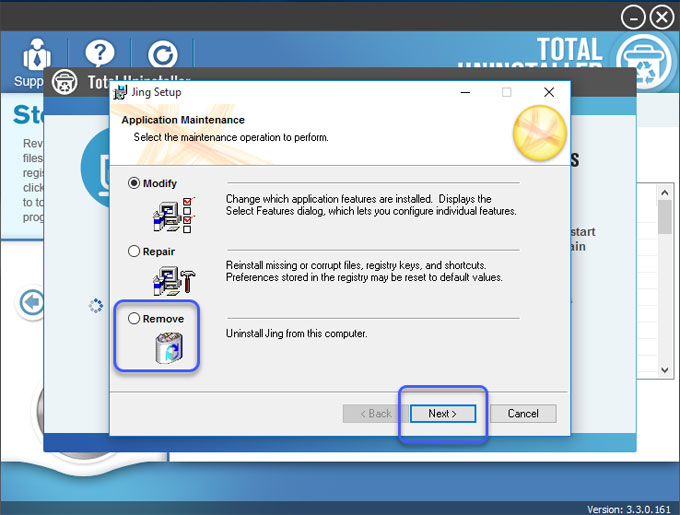Click the blue back arrow in Total Uninstaller
The width and height of the screenshot is (680, 515).
(x=31, y=302)
